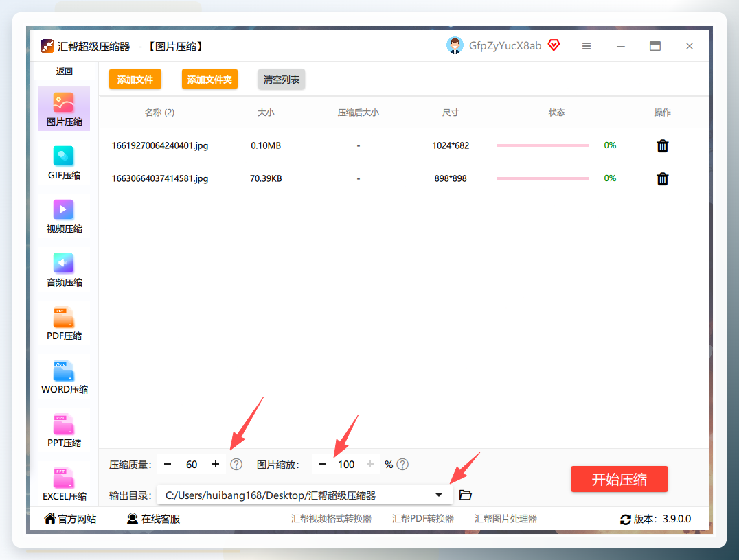Open the hamburger menu in title bar
The height and width of the screenshot is (560, 739).
pos(587,46)
